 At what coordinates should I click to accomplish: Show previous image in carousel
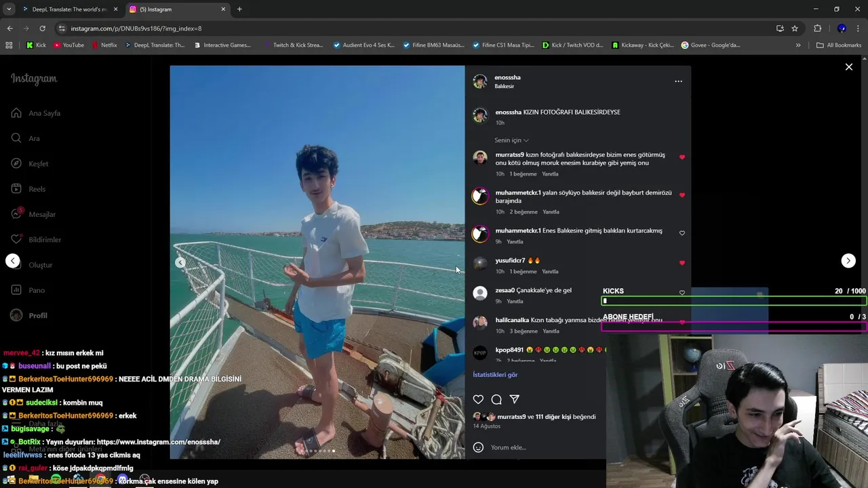coord(180,262)
